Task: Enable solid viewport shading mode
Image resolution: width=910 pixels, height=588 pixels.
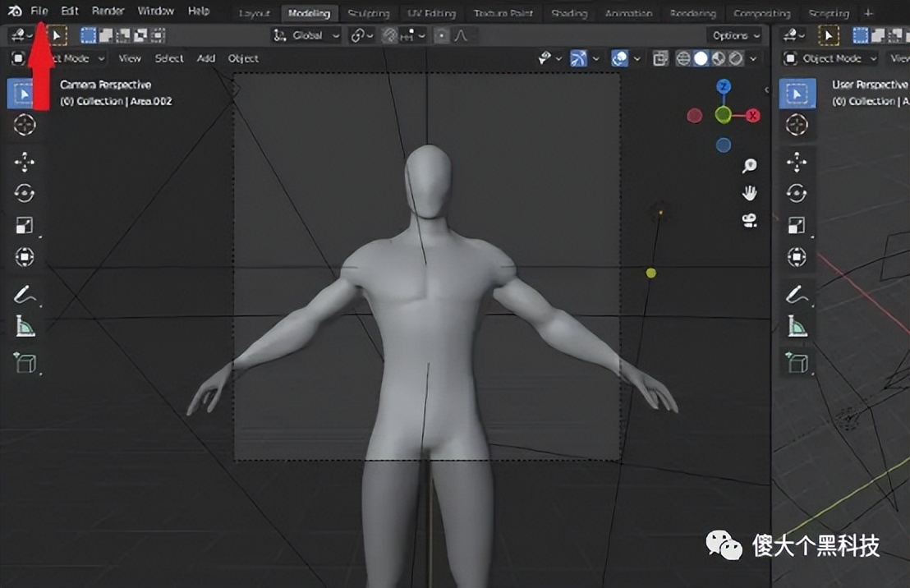Action: pyautogui.click(x=701, y=58)
